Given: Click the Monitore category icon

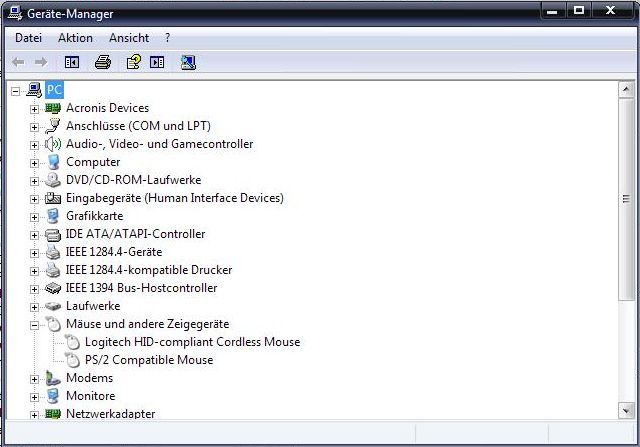Looking at the screenshot, I should click(x=53, y=396).
